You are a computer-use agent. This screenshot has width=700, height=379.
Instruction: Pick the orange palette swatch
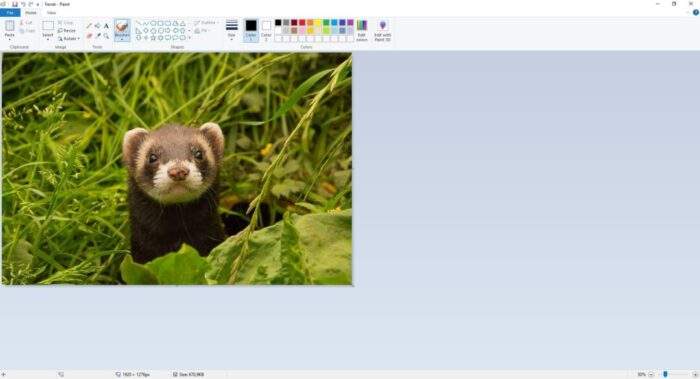click(x=310, y=22)
